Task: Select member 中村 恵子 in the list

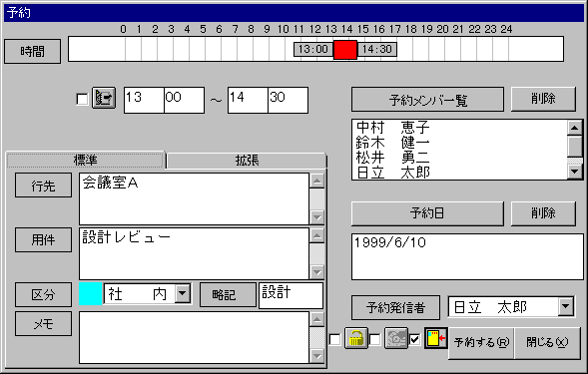Action: tap(392, 128)
